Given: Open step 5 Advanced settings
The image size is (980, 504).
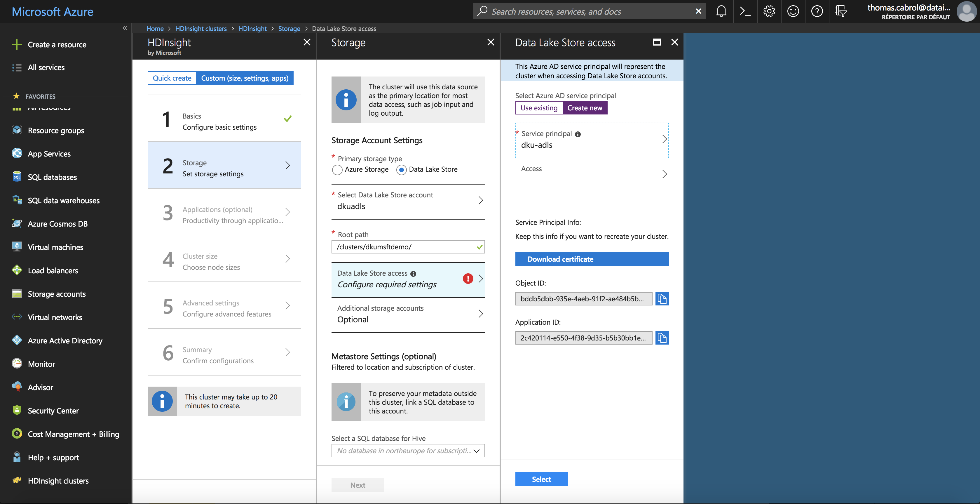Looking at the screenshot, I should [224, 305].
